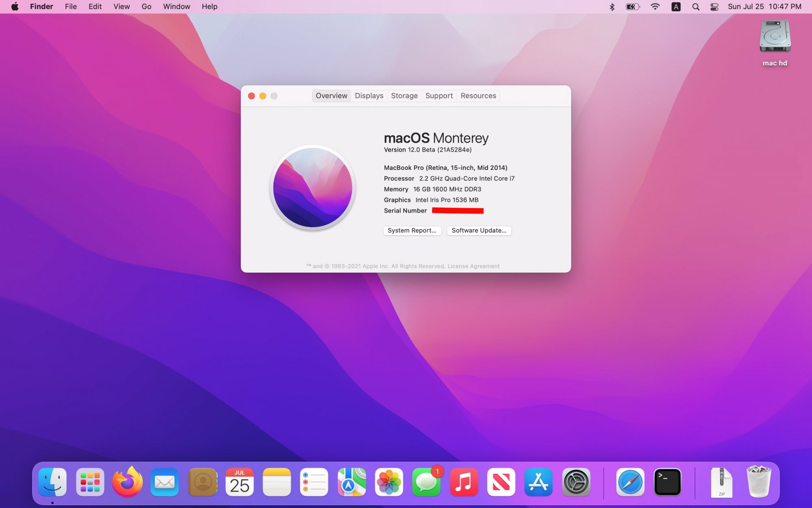Open Messages app with notification badge

point(426,482)
